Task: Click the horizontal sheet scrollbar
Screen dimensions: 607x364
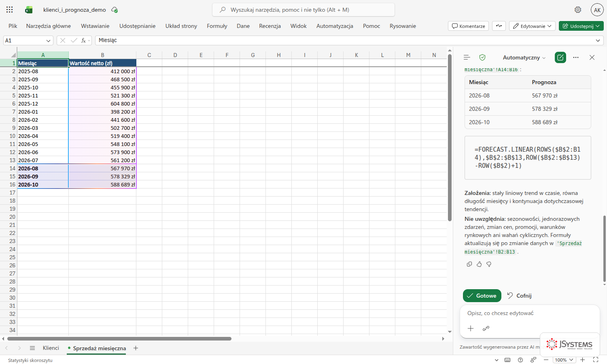Action: (119, 339)
